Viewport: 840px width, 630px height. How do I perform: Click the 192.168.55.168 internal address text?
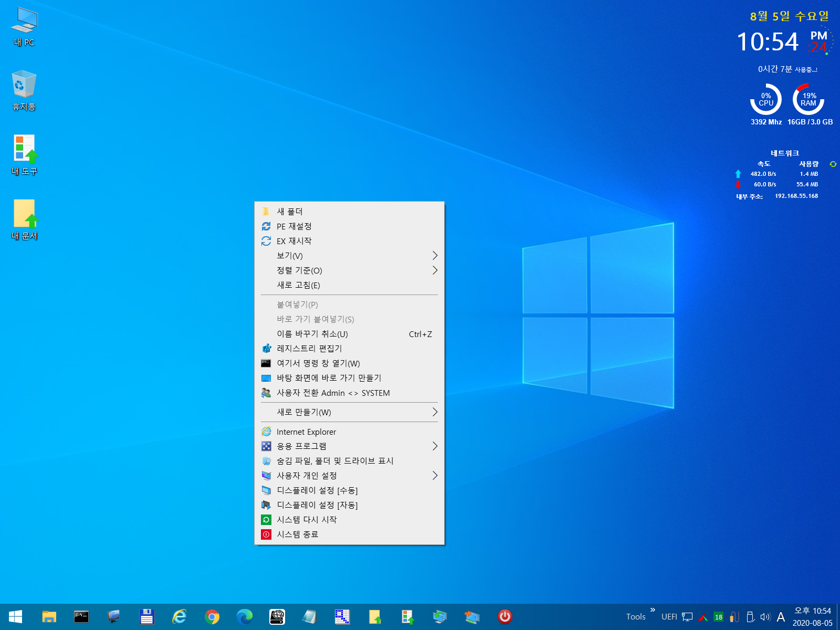796,196
